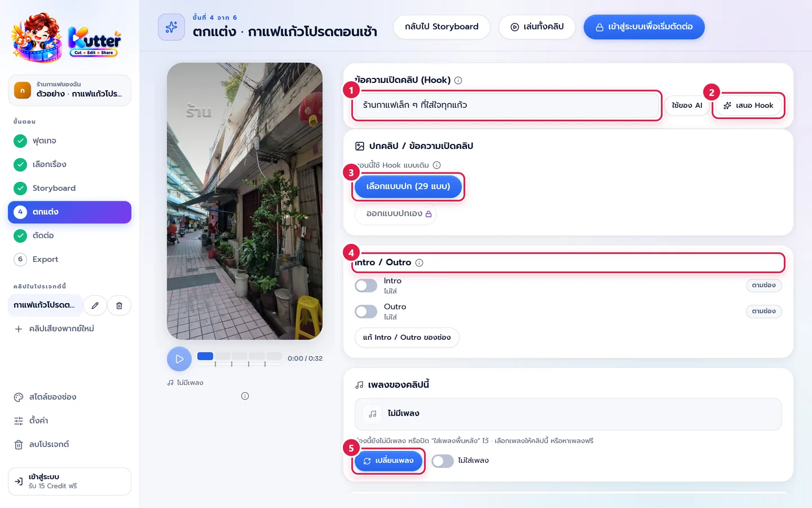
Task: Click the เปลี่ยนเพลง button
Action: click(x=389, y=461)
